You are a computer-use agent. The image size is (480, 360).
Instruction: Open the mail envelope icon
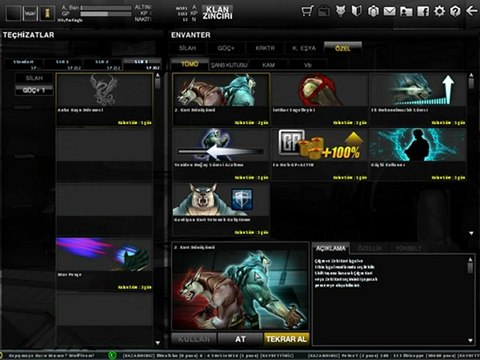click(389, 12)
